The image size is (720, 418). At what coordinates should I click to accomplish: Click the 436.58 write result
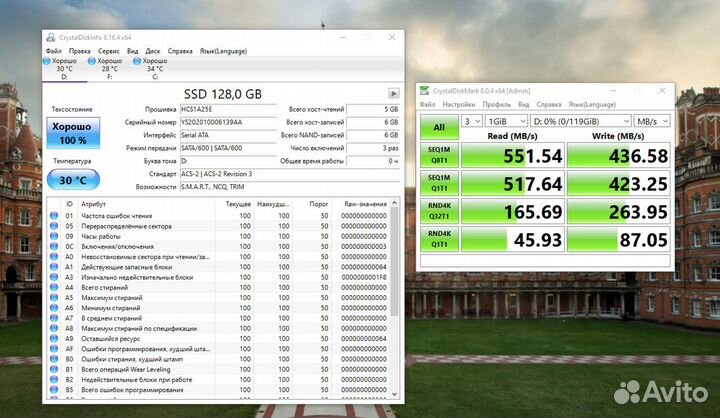[619, 155]
